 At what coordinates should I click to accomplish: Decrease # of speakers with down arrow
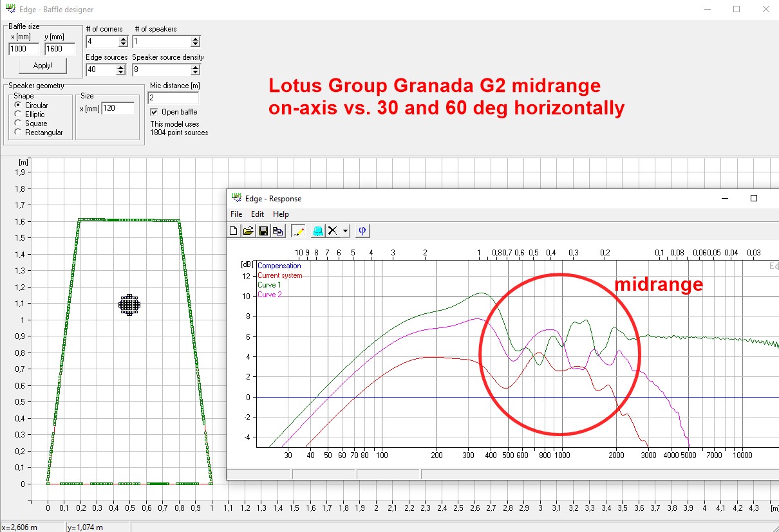196,44
